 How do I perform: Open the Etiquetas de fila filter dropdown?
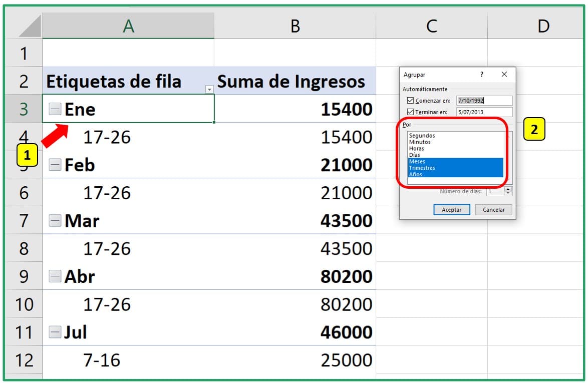(210, 89)
